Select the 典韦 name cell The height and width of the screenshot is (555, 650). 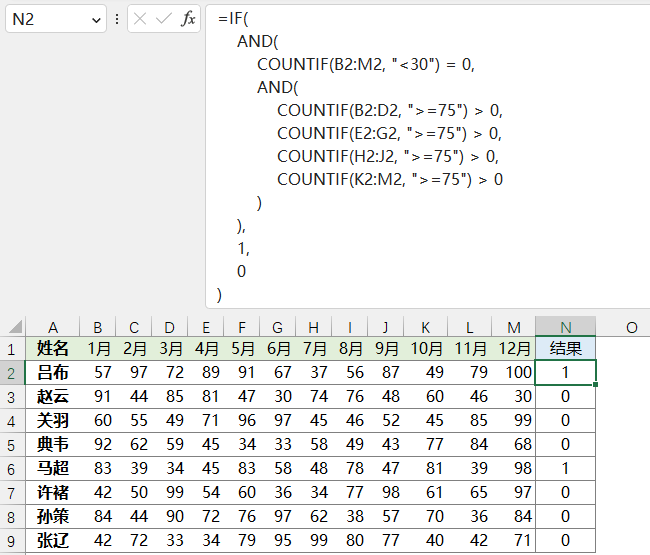coord(53,445)
